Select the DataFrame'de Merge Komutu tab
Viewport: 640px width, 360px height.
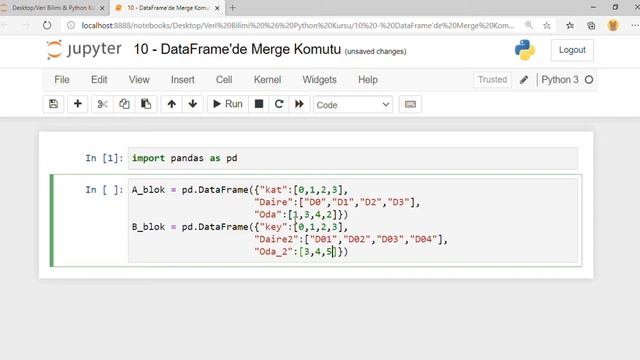(167, 8)
